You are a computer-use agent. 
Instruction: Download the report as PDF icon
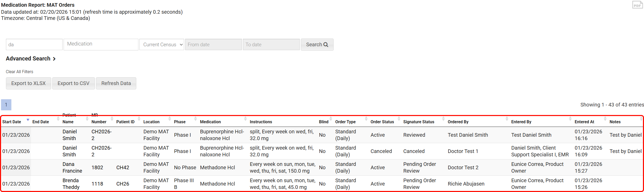point(637,5)
